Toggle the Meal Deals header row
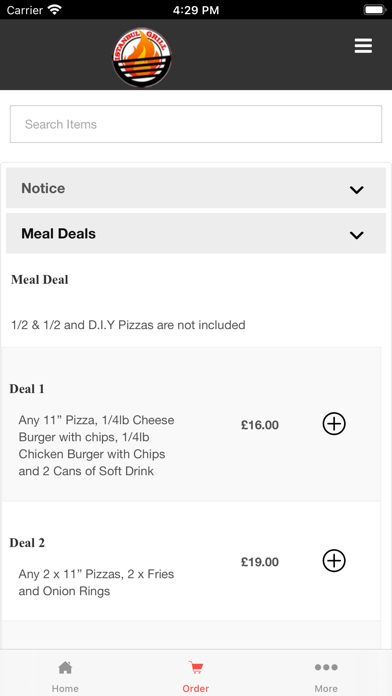This screenshot has height=696, width=392. pyautogui.click(x=196, y=233)
